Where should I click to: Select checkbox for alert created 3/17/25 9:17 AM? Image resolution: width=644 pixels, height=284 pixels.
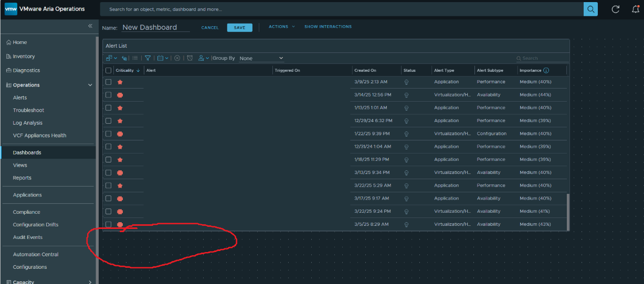(109, 198)
